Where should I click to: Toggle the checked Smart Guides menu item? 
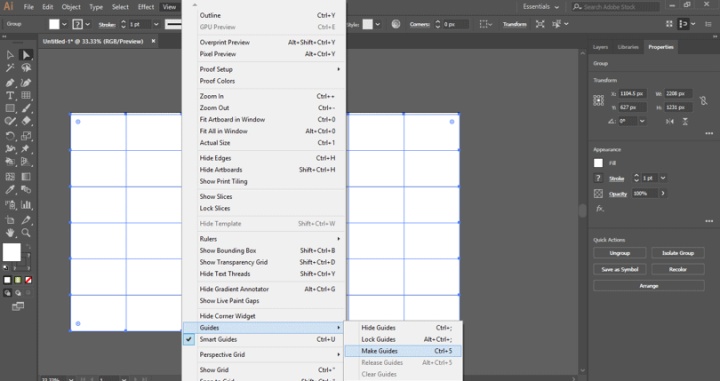pyautogui.click(x=264, y=339)
